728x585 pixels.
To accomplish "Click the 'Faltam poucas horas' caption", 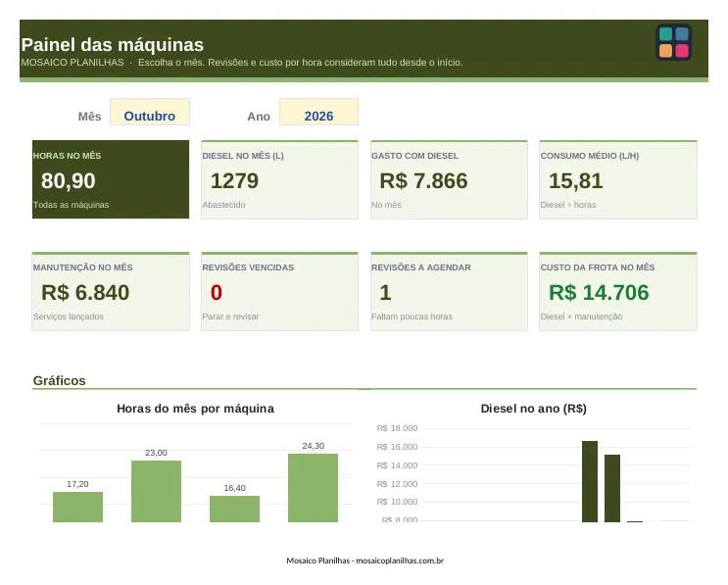I will pos(412,317).
